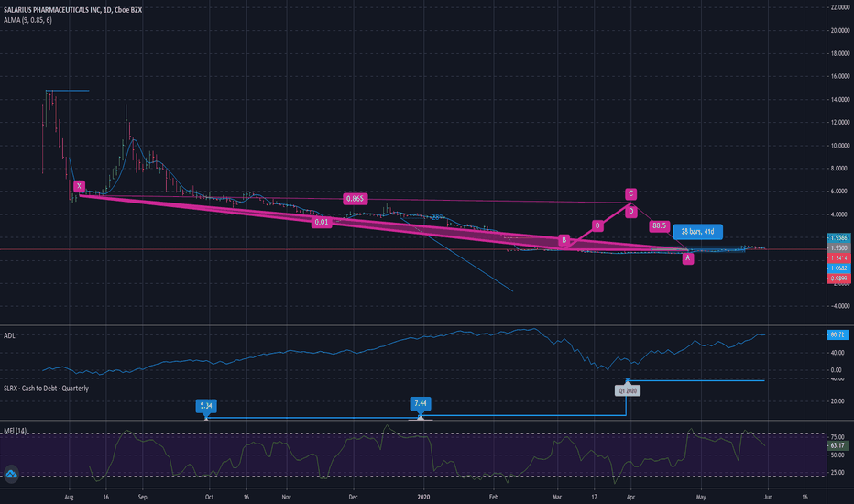The height and width of the screenshot is (504, 854).
Task: Click the Apr label on time axis
Action: 630,497
